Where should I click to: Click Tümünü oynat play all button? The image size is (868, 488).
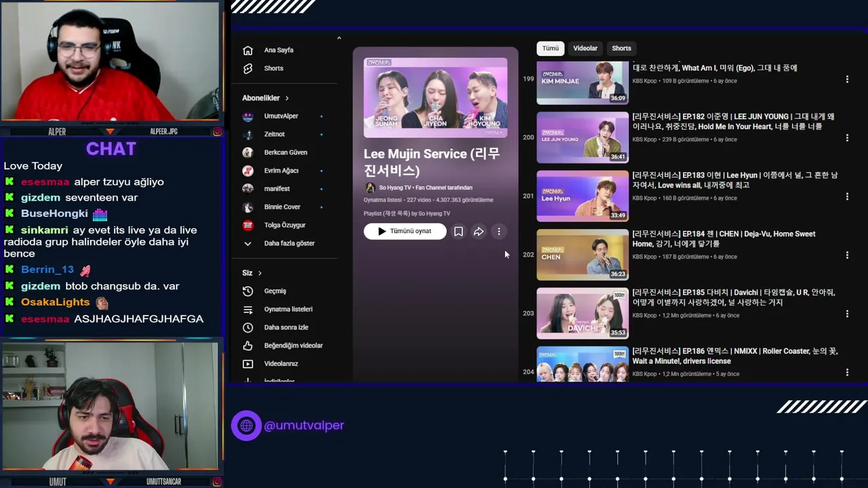(405, 231)
